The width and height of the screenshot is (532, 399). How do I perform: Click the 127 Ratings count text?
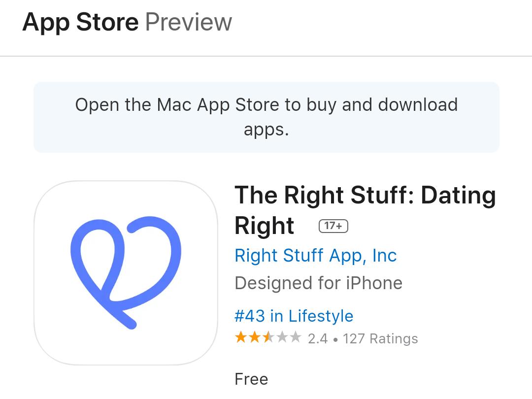click(379, 338)
